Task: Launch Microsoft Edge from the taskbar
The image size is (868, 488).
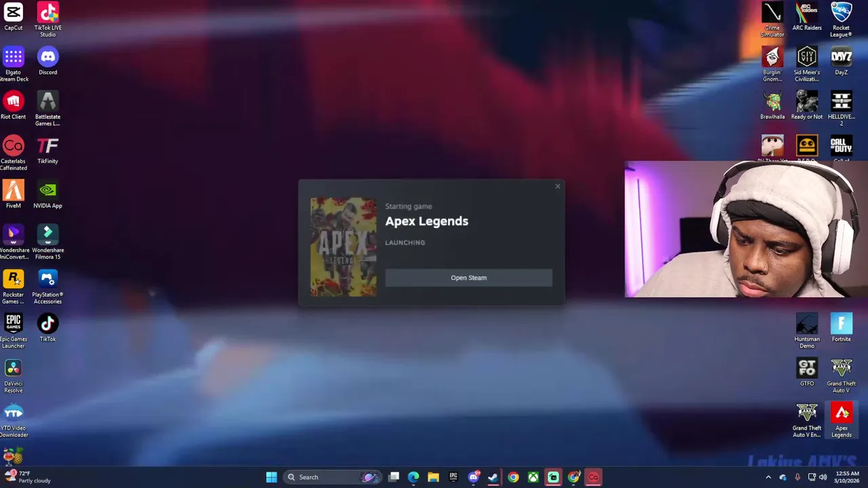Action: click(x=414, y=477)
